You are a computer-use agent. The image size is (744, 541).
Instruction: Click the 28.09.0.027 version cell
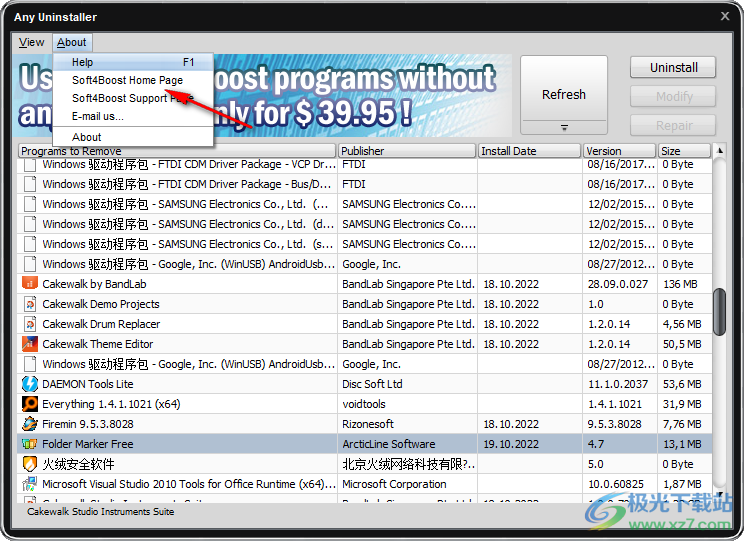[x=618, y=284]
